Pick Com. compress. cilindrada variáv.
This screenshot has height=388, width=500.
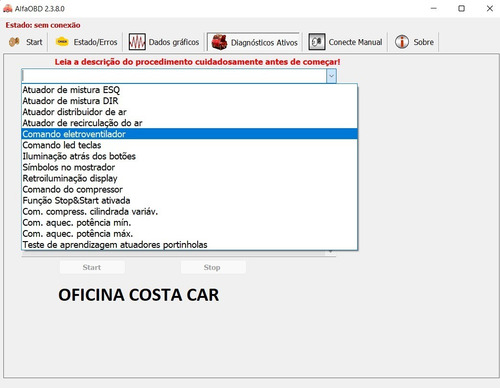pos(189,211)
